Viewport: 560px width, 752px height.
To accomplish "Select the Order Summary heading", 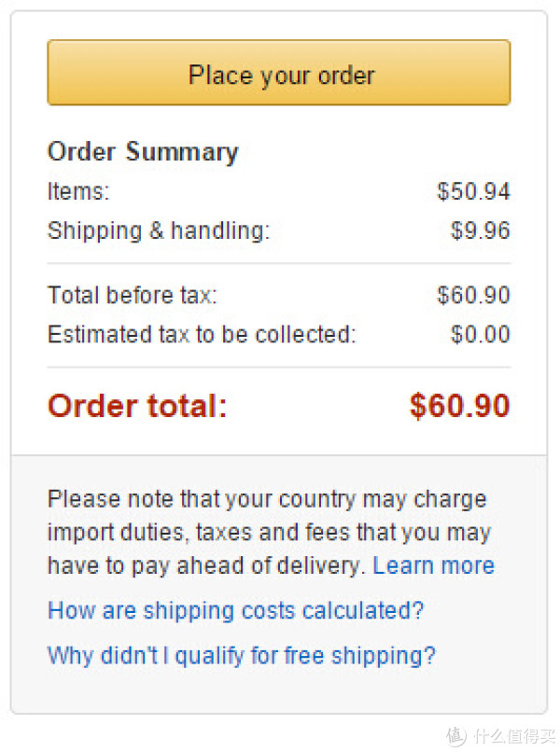I will pos(143,152).
